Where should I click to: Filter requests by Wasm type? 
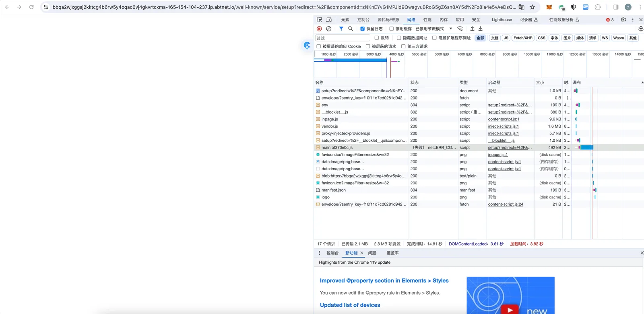pos(619,38)
